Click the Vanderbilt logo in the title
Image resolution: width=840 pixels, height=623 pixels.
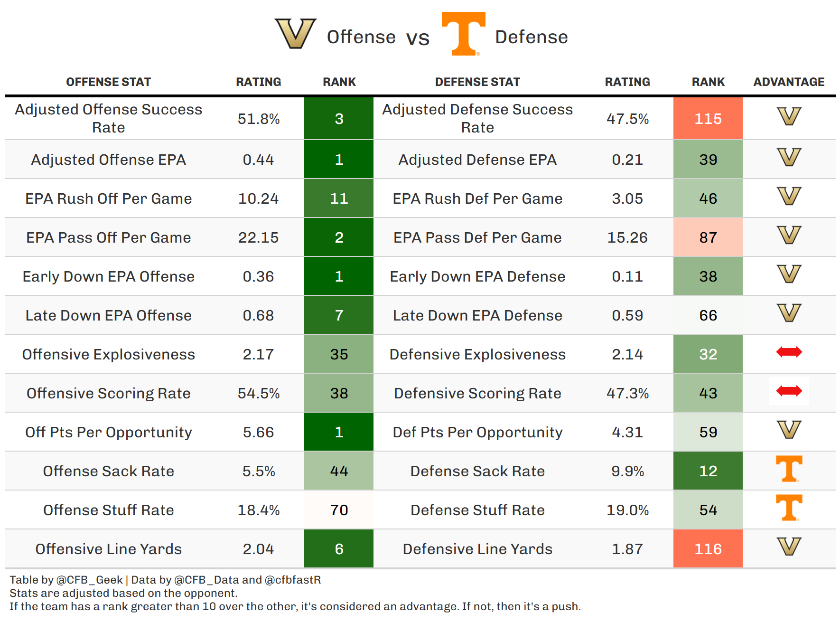[295, 33]
